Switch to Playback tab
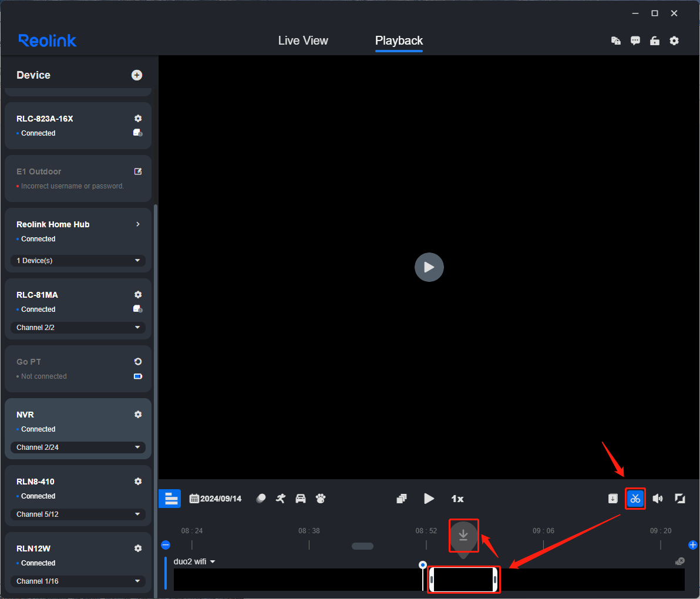The image size is (700, 599). [399, 41]
